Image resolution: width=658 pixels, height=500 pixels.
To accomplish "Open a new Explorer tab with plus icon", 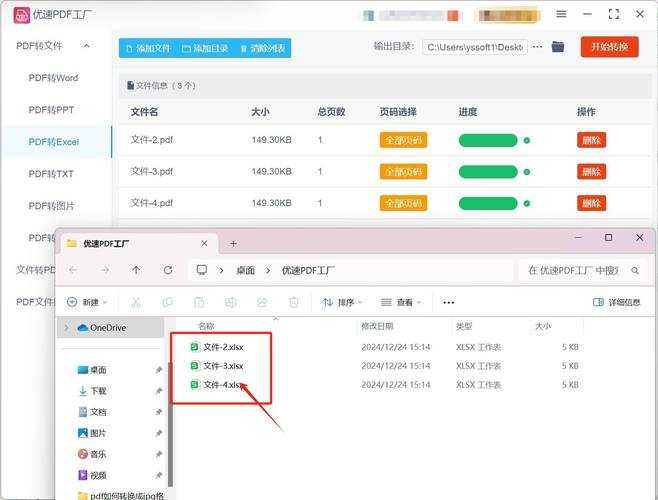I will [x=233, y=243].
